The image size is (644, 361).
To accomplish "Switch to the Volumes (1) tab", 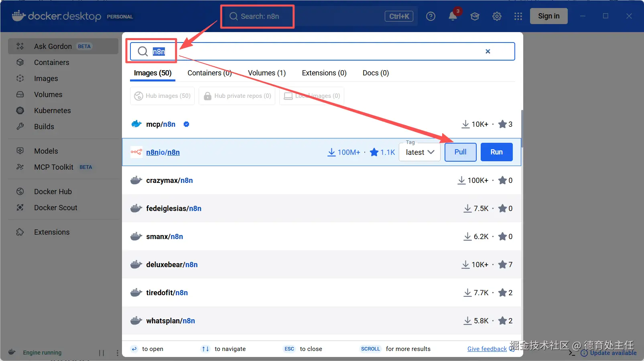I will coord(267,73).
